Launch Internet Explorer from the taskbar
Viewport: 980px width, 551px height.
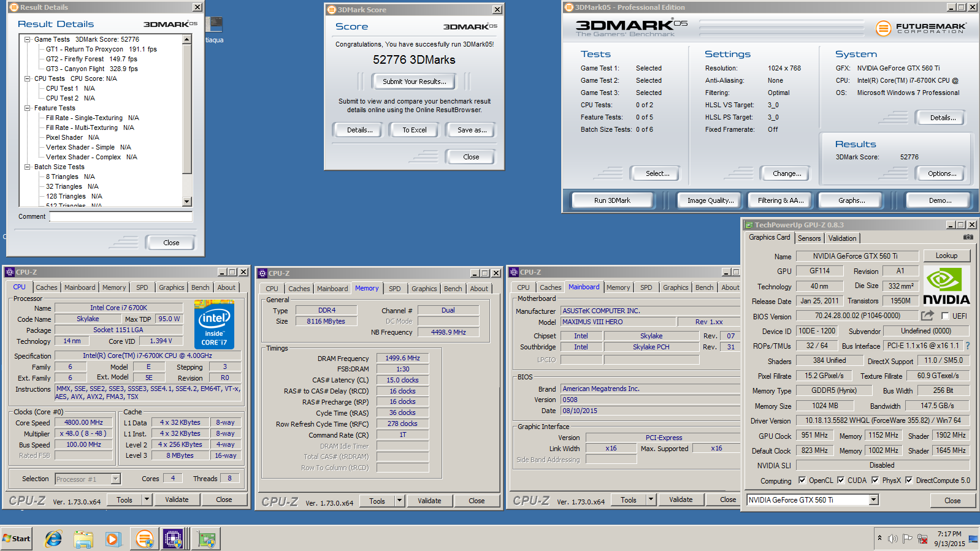click(x=53, y=539)
